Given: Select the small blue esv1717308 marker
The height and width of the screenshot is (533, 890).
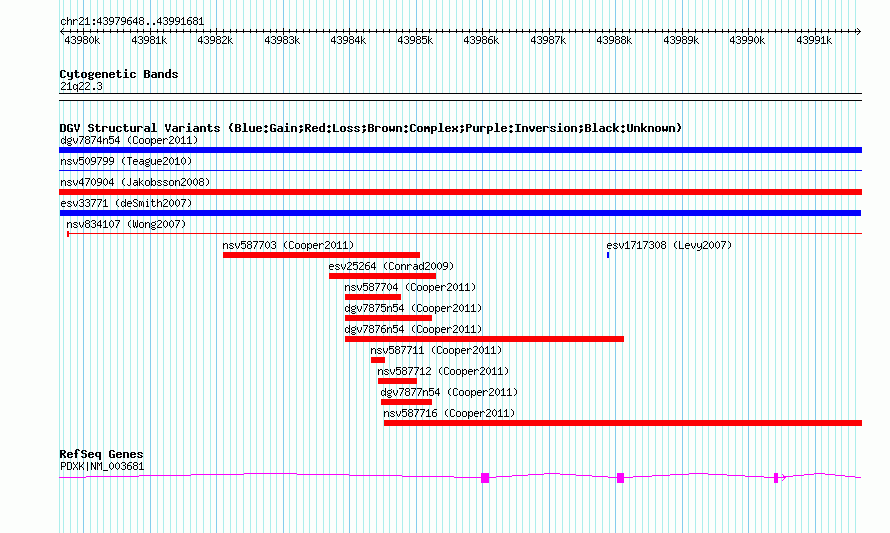Looking at the screenshot, I should [x=608, y=255].
